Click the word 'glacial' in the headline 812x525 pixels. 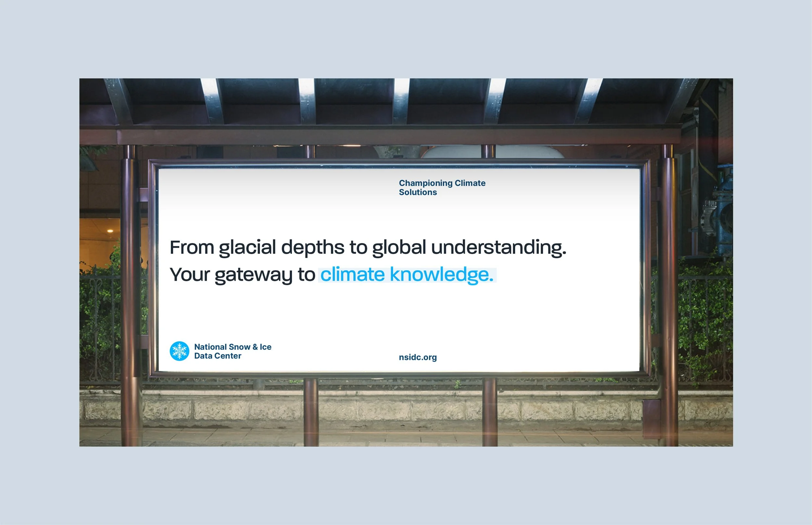[x=247, y=248]
